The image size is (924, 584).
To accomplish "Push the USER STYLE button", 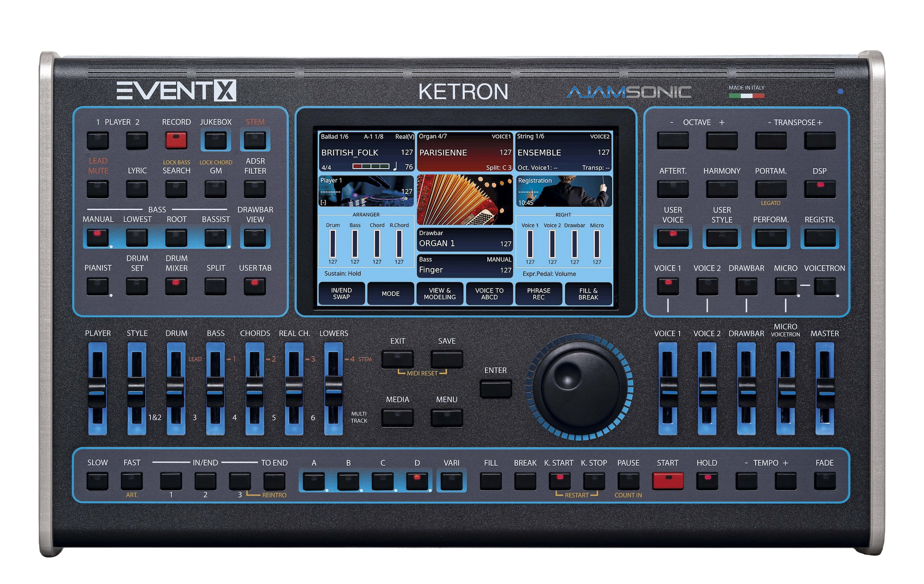I will pyautogui.click(x=722, y=238).
